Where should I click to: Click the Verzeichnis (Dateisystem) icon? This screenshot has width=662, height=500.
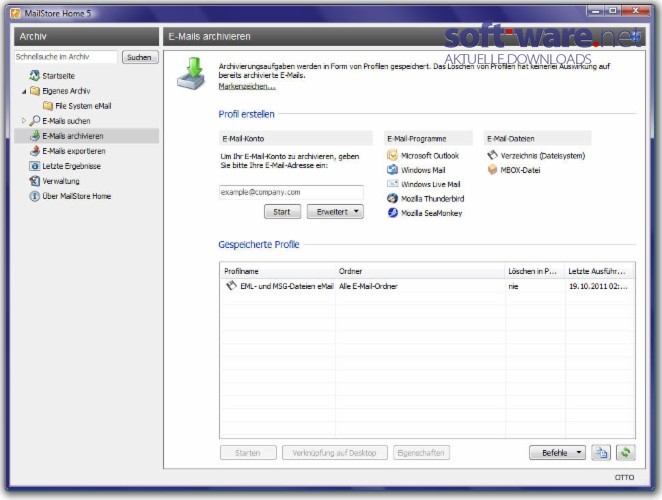click(492, 155)
